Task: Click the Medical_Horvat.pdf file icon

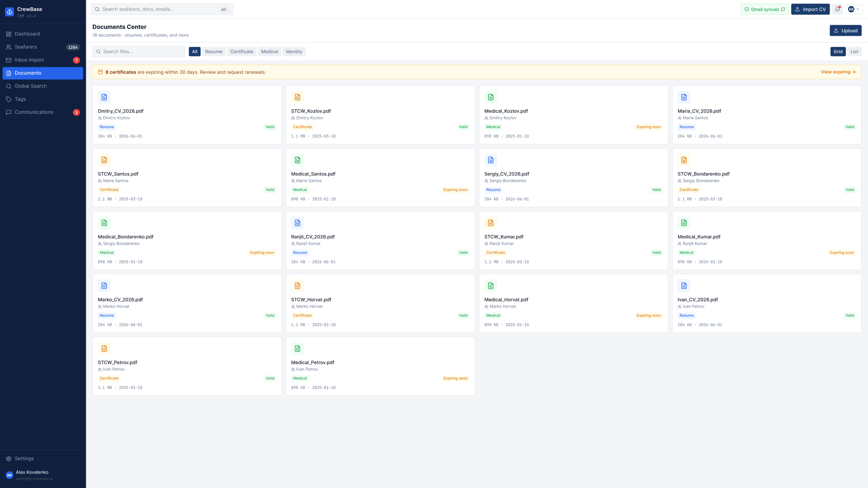Action: pyautogui.click(x=491, y=286)
